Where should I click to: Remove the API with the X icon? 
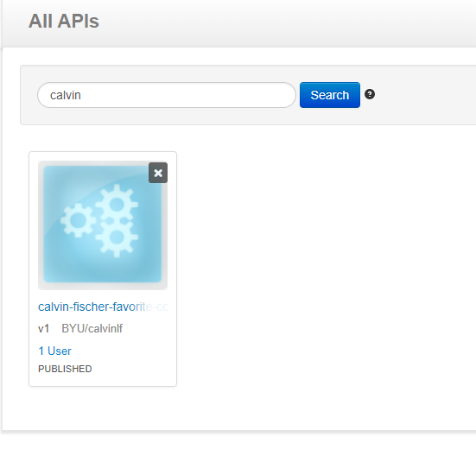pos(158,173)
